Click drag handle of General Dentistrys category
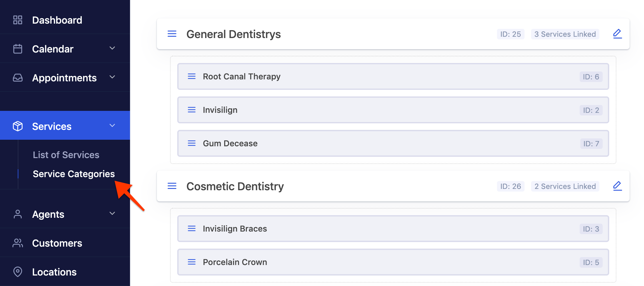Image resolution: width=644 pixels, height=286 pixels. click(172, 34)
